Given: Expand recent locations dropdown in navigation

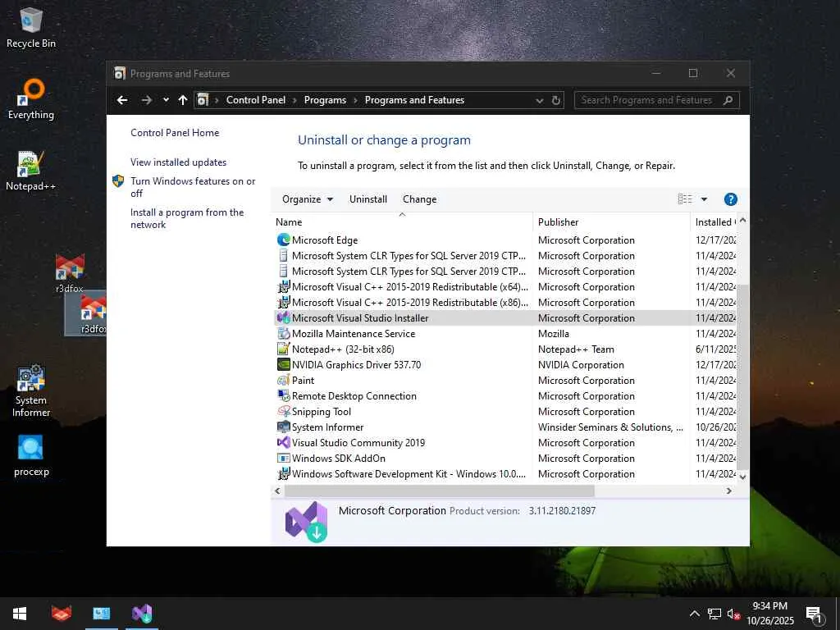Looking at the screenshot, I should 166,100.
